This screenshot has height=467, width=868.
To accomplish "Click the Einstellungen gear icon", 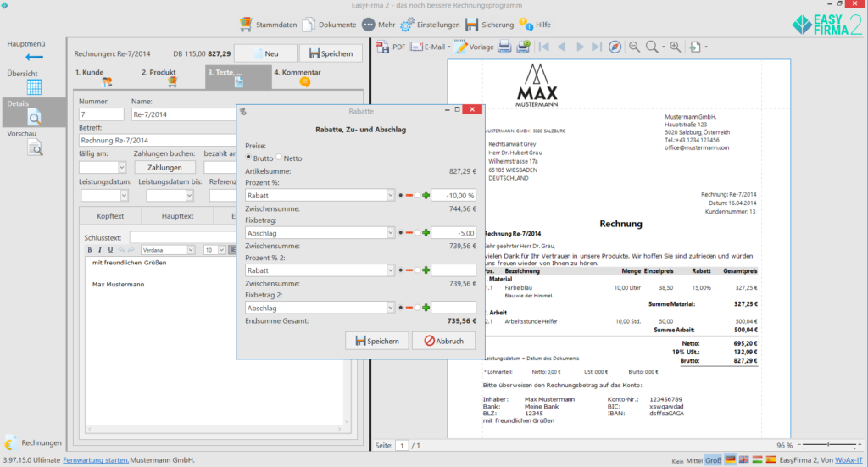I will point(408,25).
